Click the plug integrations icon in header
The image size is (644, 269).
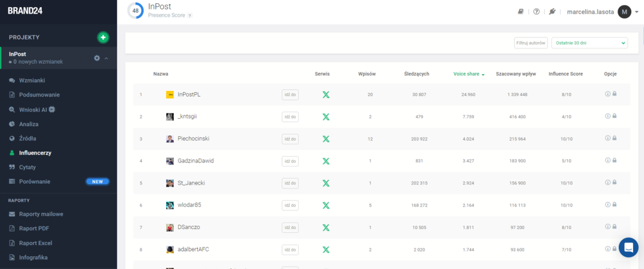coord(553,12)
